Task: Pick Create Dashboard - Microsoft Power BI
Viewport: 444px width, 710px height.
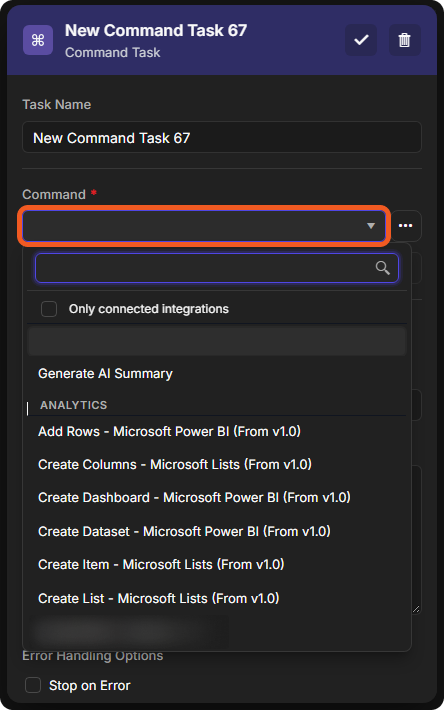Action: click(194, 497)
